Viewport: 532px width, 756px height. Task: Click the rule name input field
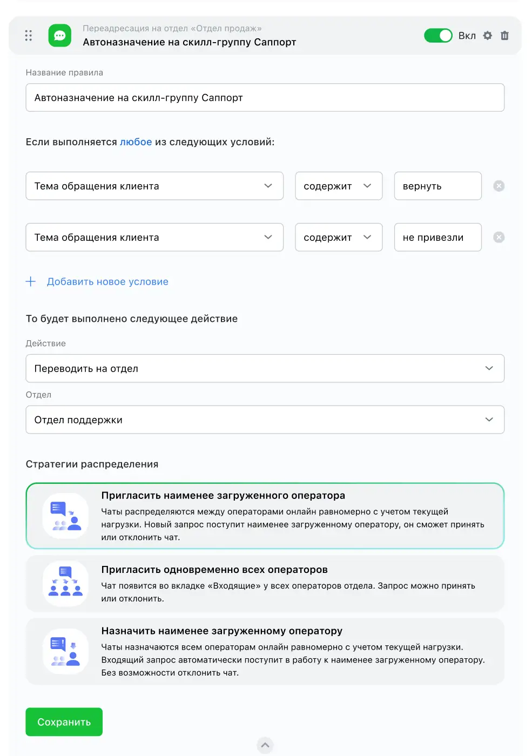(x=265, y=98)
